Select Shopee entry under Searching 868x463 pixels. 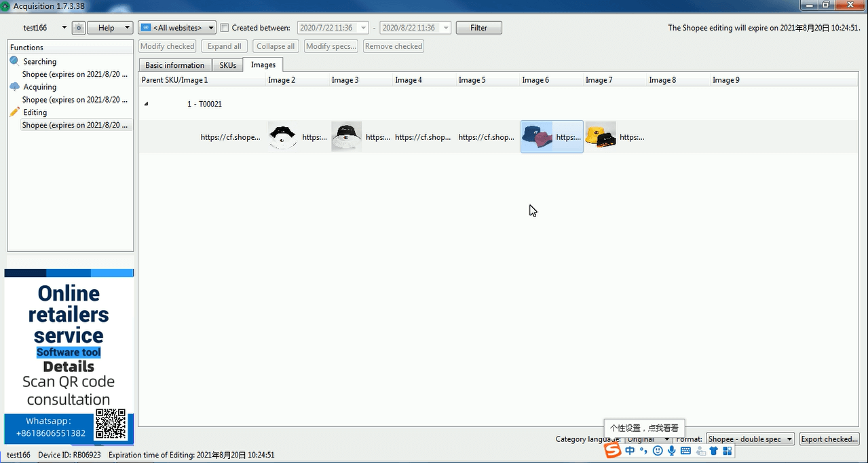coord(75,74)
